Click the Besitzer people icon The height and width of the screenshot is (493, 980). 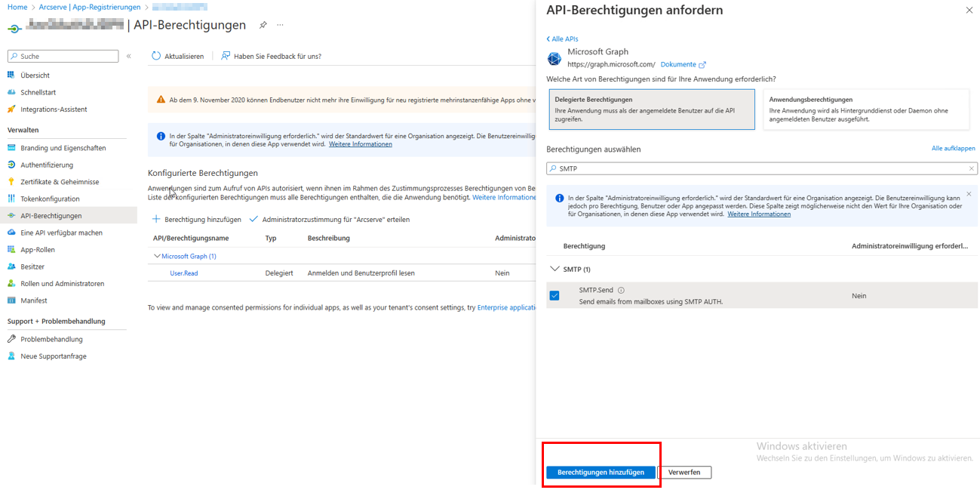(x=11, y=267)
